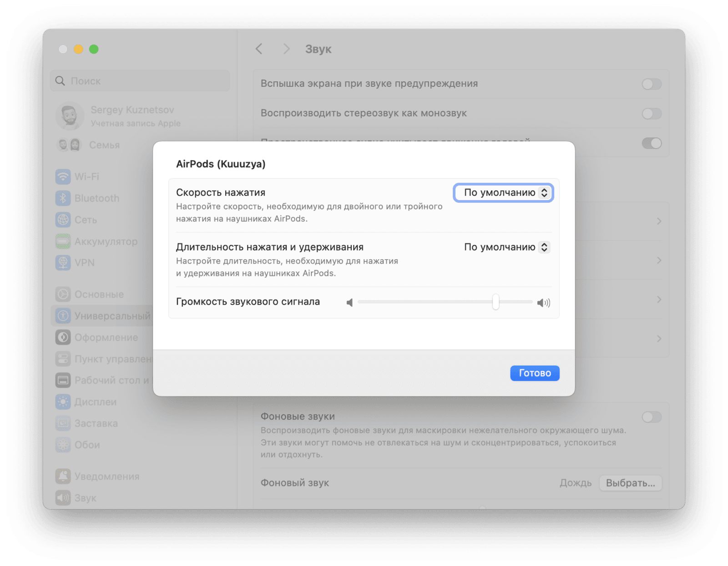Click the Дождь value text
The image size is (728, 566).
(576, 483)
